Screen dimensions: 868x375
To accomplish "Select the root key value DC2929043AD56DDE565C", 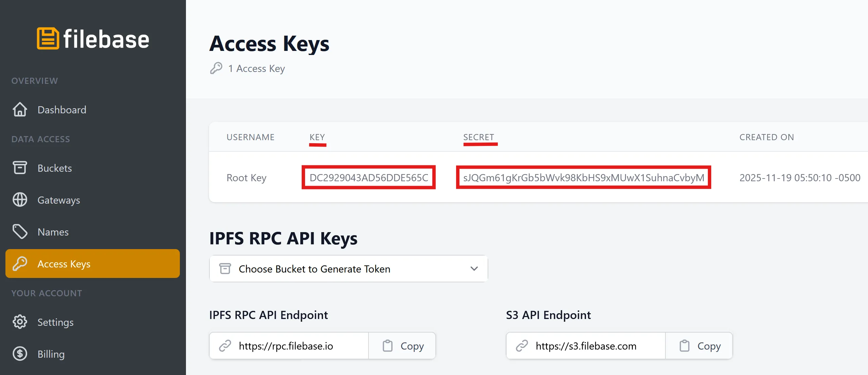I will pos(369,177).
